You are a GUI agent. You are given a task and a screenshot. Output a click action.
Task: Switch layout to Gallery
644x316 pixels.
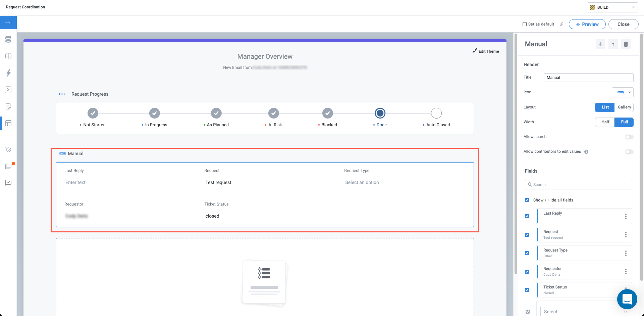pyautogui.click(x=624, y=107)
